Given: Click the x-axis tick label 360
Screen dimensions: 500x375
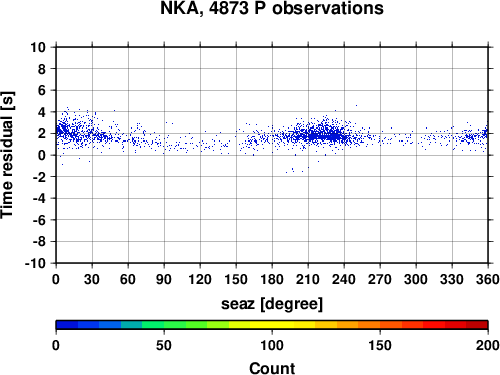Looking at the screenshot, I should tap(488, 279).
